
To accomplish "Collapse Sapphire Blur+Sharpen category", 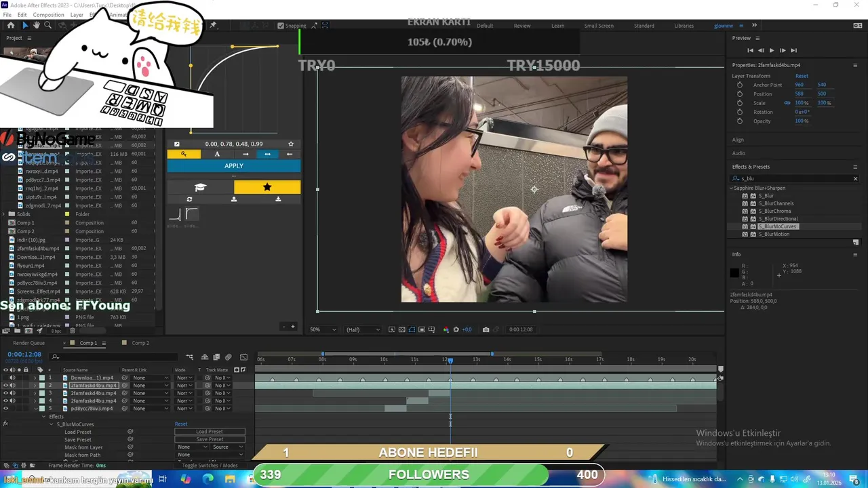I will 732,188.
